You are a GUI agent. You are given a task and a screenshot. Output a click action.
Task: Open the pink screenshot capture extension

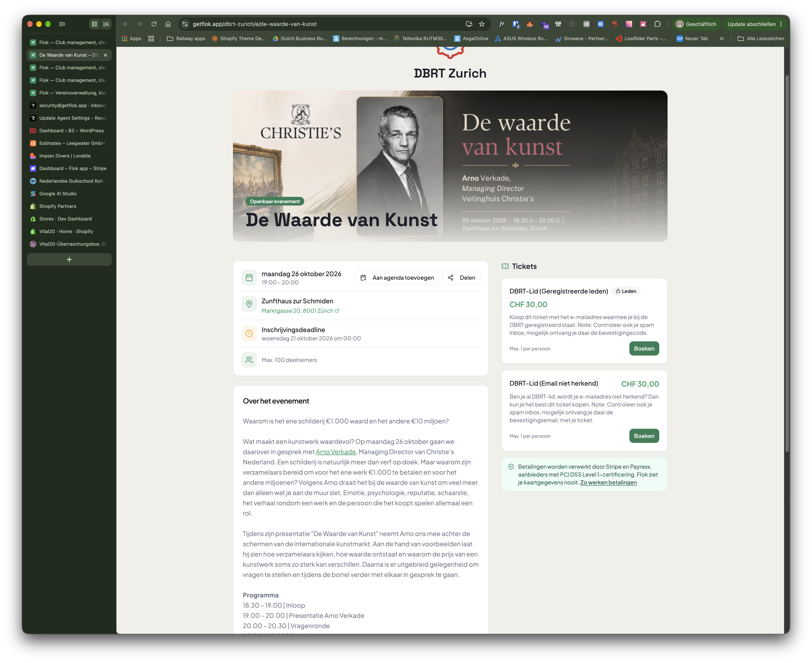643,24
